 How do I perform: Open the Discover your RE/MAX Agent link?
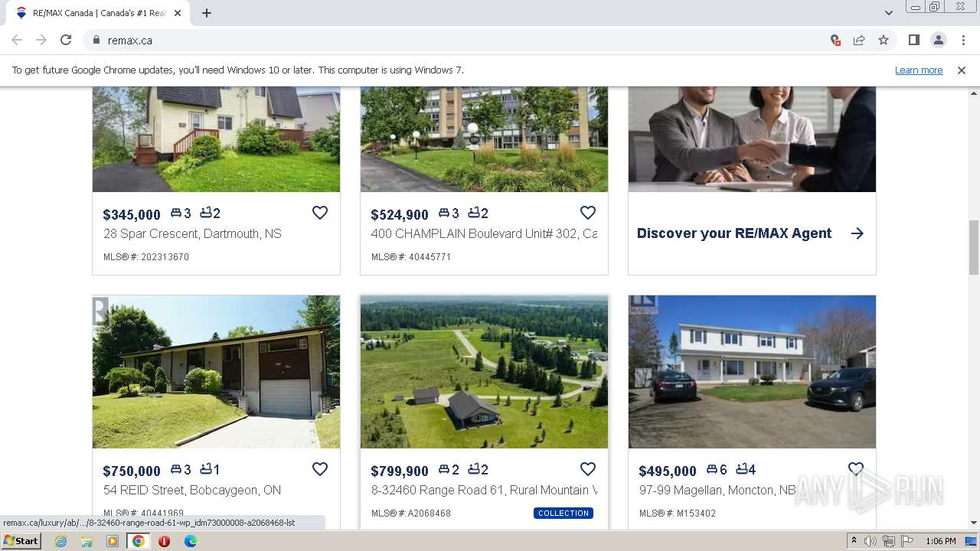coord(734,233)
